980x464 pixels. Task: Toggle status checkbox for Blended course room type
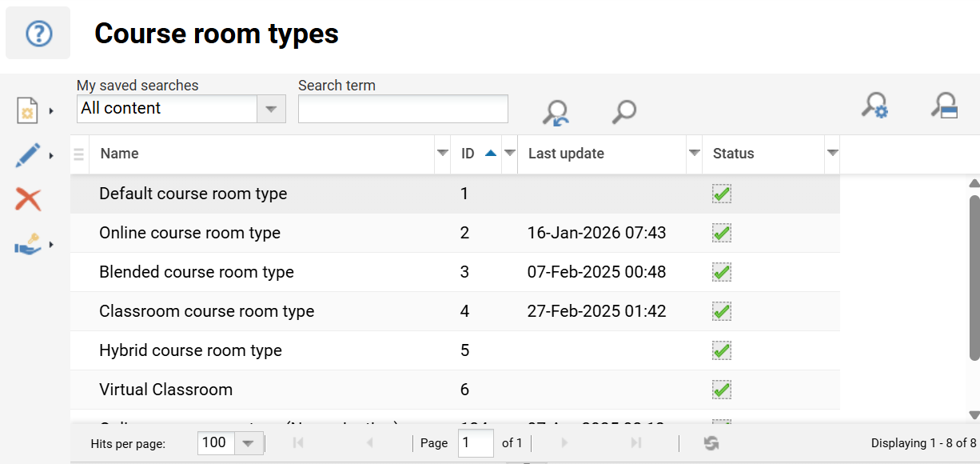pyautogui.click(x=722, y=272)
